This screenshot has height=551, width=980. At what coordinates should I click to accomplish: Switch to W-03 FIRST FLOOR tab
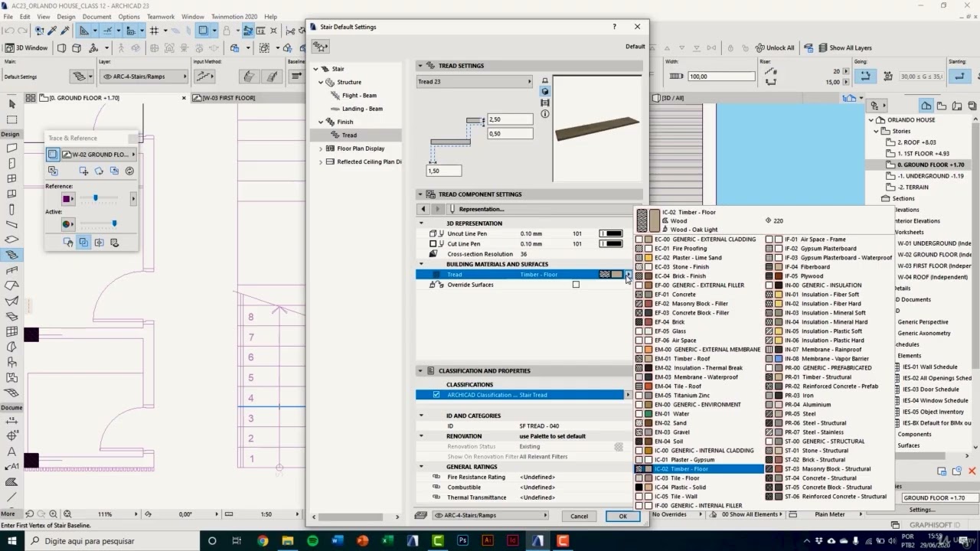tap(227, 98)
